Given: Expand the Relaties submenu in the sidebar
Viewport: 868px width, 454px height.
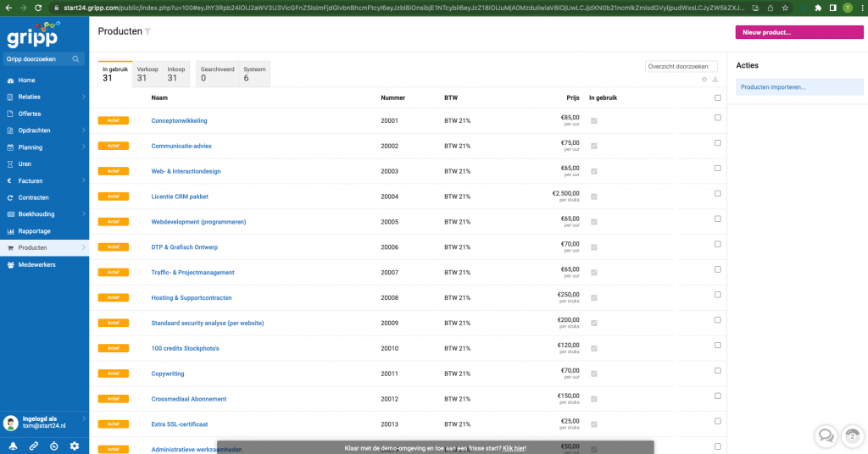Looking at the screenshot, I should click(x=83, y=97).
